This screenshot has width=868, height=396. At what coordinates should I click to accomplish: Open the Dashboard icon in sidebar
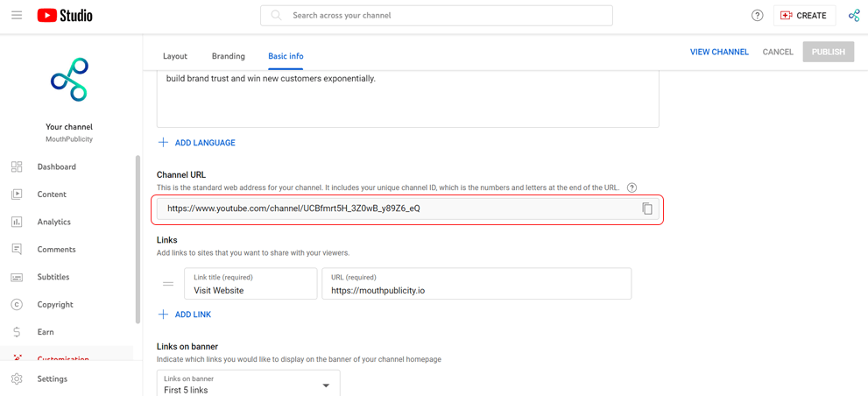click(17, 166)
